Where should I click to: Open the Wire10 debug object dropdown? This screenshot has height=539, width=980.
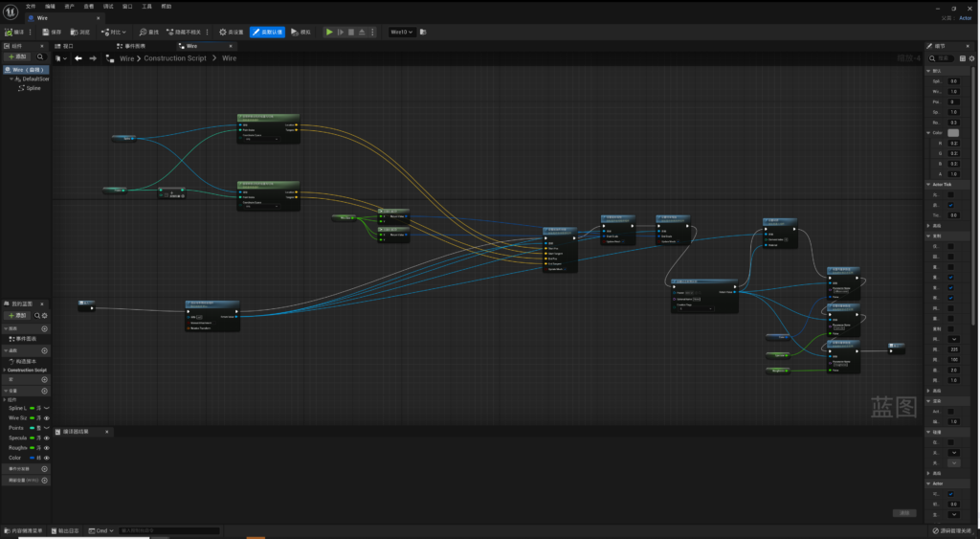[402, 32]
